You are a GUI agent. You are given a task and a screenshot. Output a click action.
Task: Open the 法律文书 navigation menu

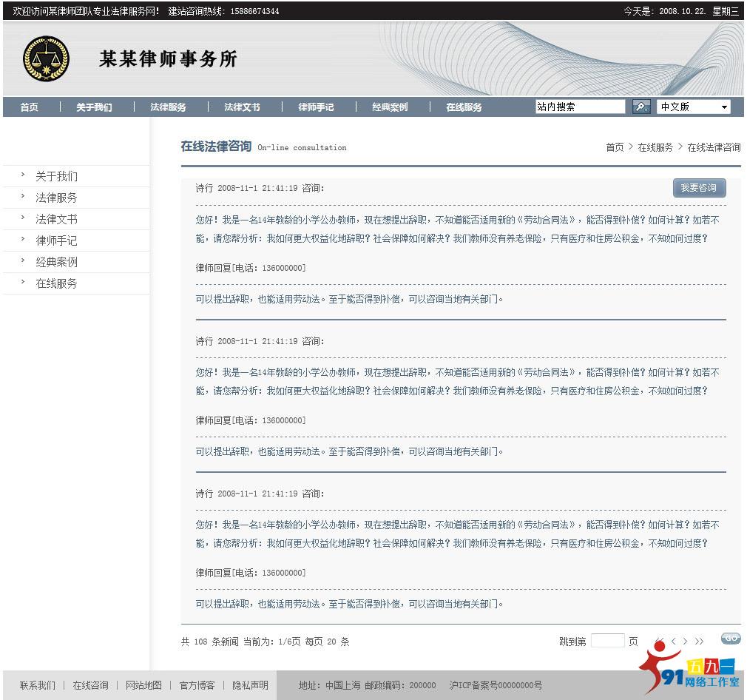coord(242,107)
